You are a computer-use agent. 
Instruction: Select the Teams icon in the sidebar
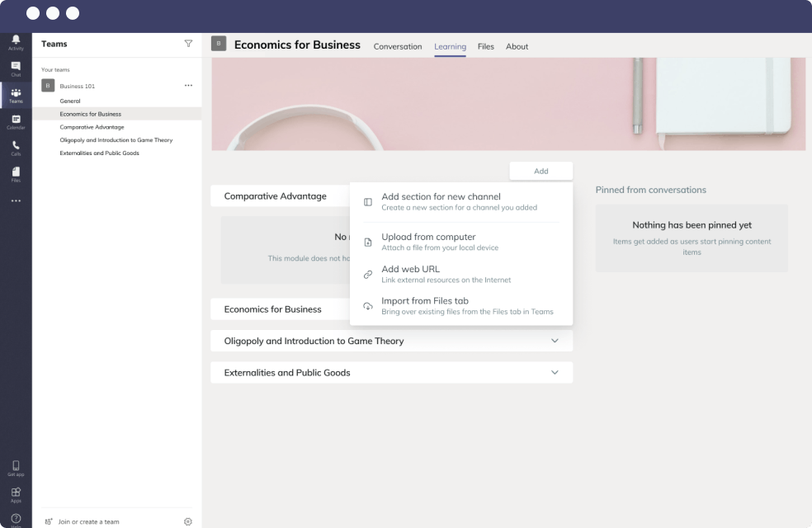tap(16, 95)
